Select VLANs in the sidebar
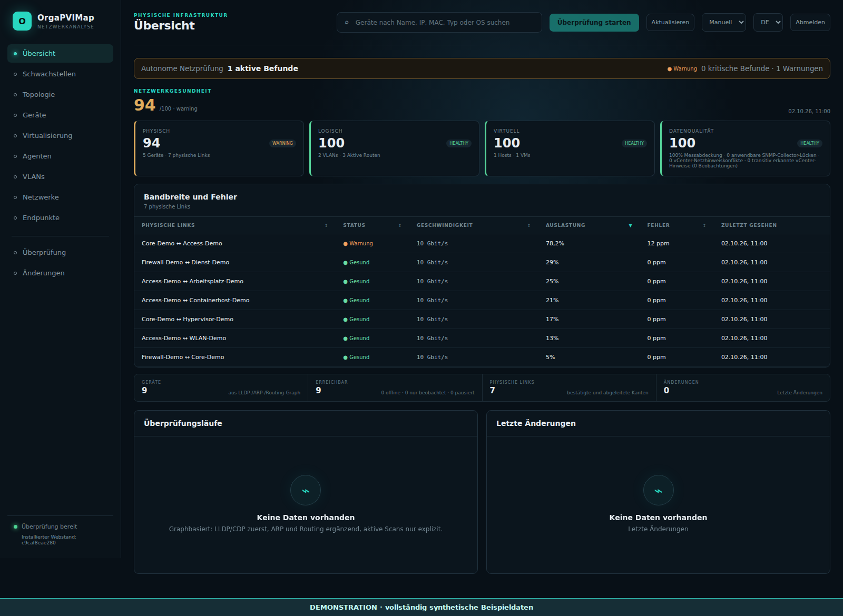 [x=60, y=177]
